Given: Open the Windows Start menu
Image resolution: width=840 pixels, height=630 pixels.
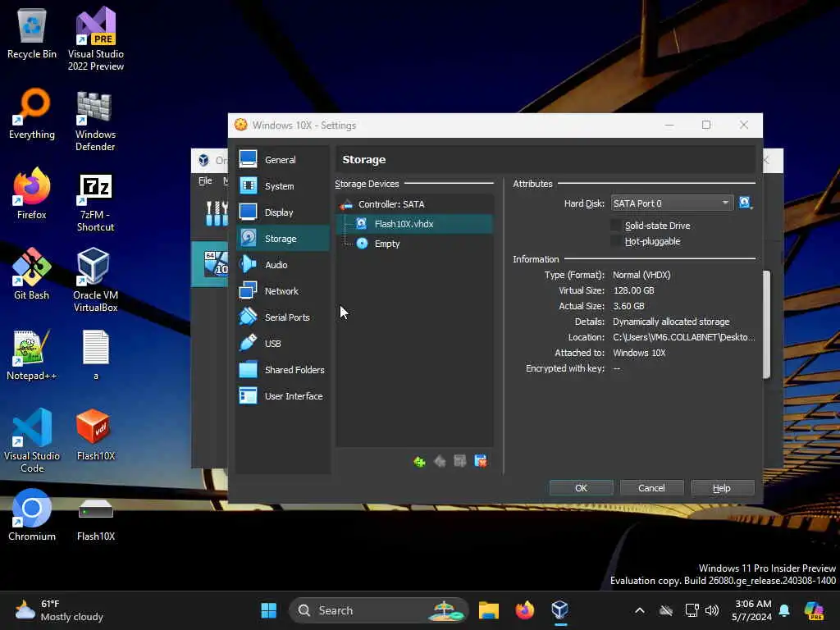Looking at the screenshot, I should [268, 610].
